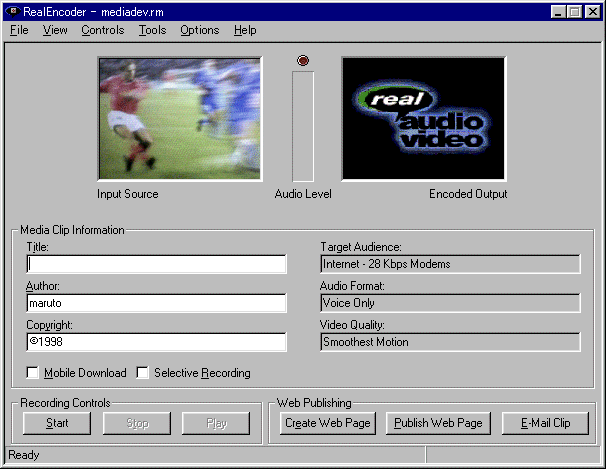This screenshot has width=606, height=469.
Task: Click the Start recording button
Action: click(x=57, y=423)
